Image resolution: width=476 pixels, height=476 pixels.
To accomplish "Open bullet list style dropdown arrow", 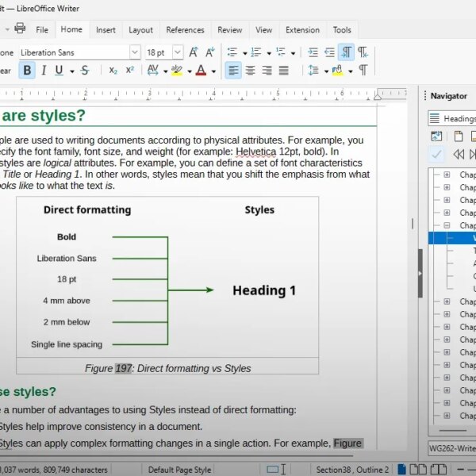I will tap(245, 54).
